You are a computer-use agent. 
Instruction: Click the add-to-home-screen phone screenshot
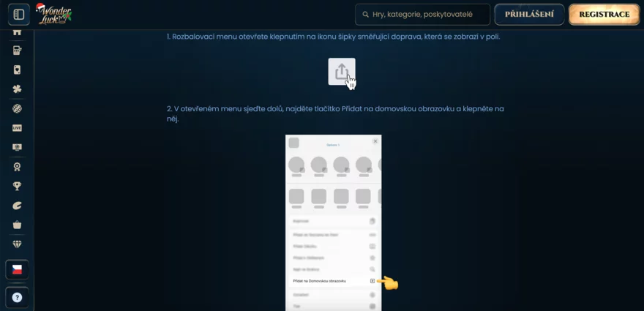[x=333, y=222]
